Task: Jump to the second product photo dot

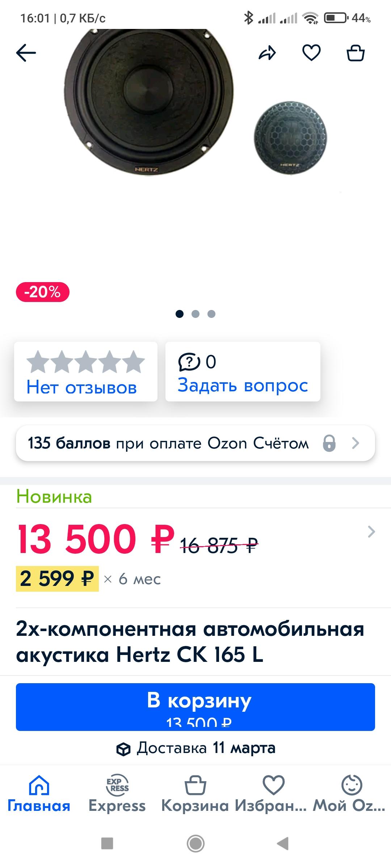Action: coord(195,314)
